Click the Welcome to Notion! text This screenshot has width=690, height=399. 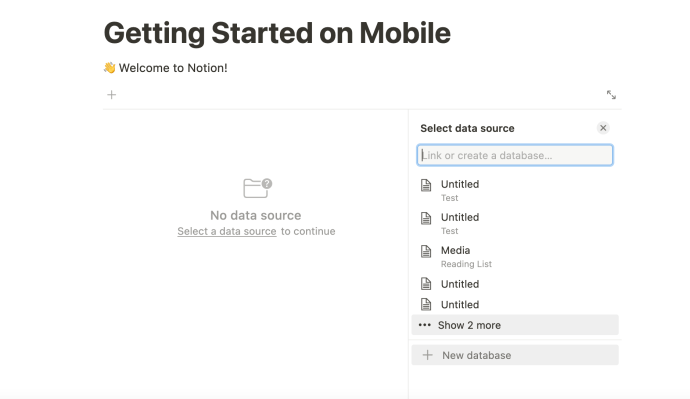coord(173,68)
